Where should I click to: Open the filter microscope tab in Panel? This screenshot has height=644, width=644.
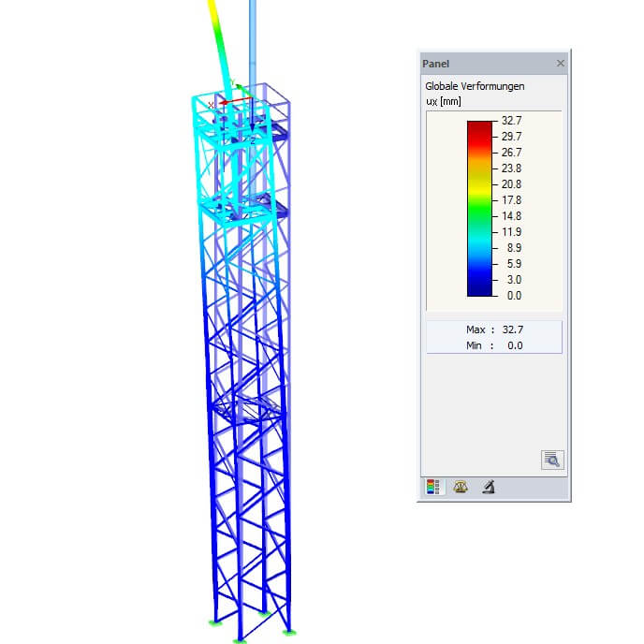tap(488, 487)
